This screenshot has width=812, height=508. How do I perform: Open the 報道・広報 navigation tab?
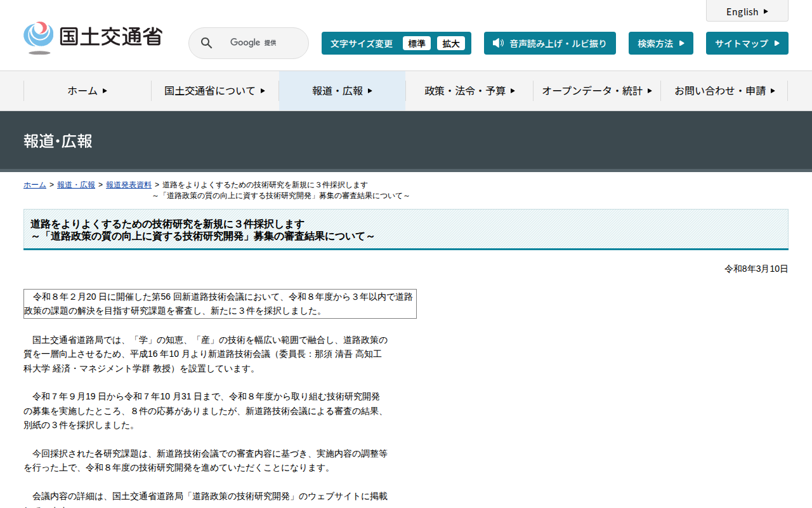[342, 91]
